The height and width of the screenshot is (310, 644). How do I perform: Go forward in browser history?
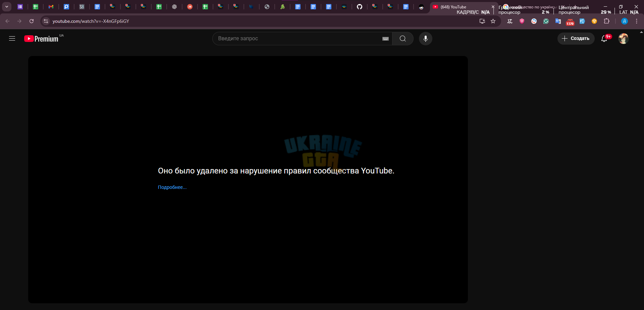click(x=19, y=21)
